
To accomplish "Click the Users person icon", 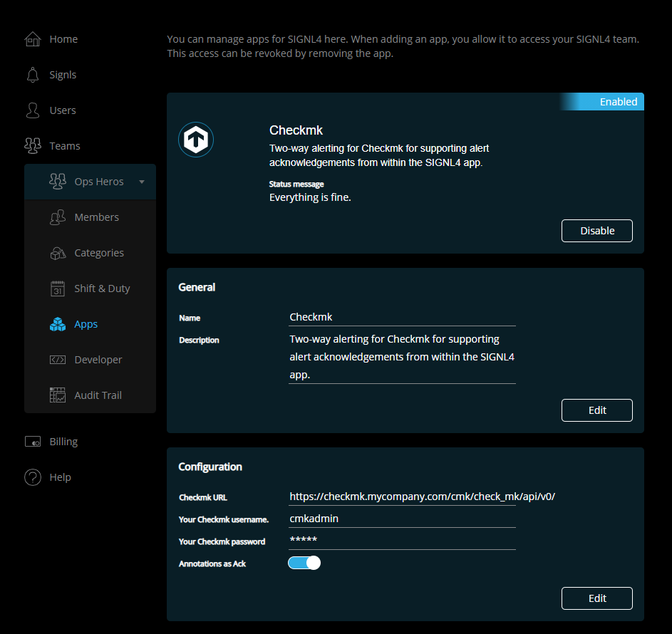I will 33,110.
